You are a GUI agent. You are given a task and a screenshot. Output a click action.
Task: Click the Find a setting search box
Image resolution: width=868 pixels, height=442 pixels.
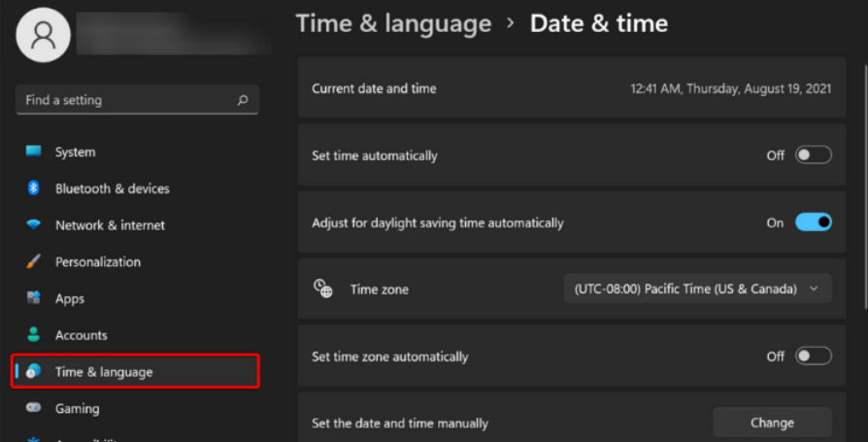126,100
